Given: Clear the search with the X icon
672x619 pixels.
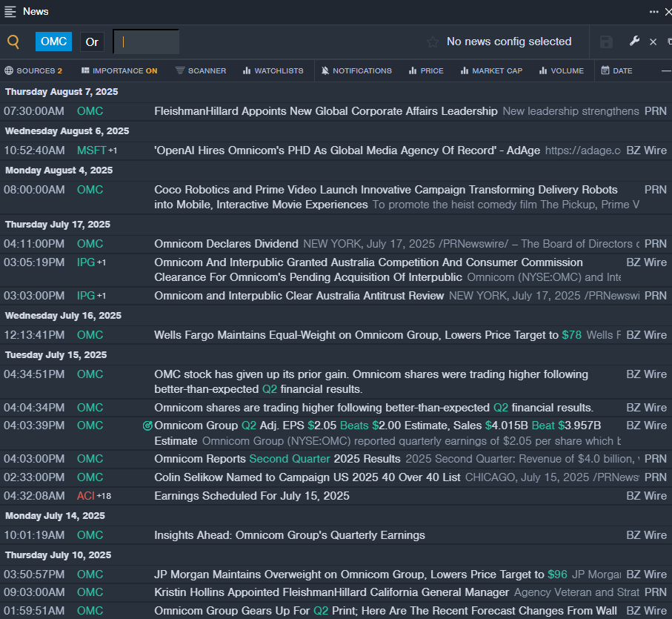Looking at the screenshot, I should (x=653, y=42).
